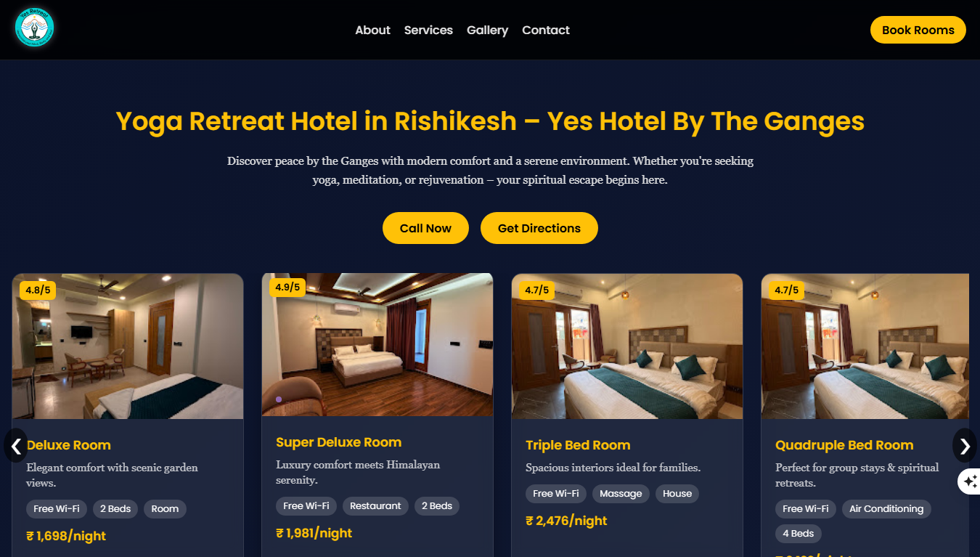The width and height of the screenshot is (980, 557).
Task: Open the Deluxe Room photo
Action: [128, 346]
